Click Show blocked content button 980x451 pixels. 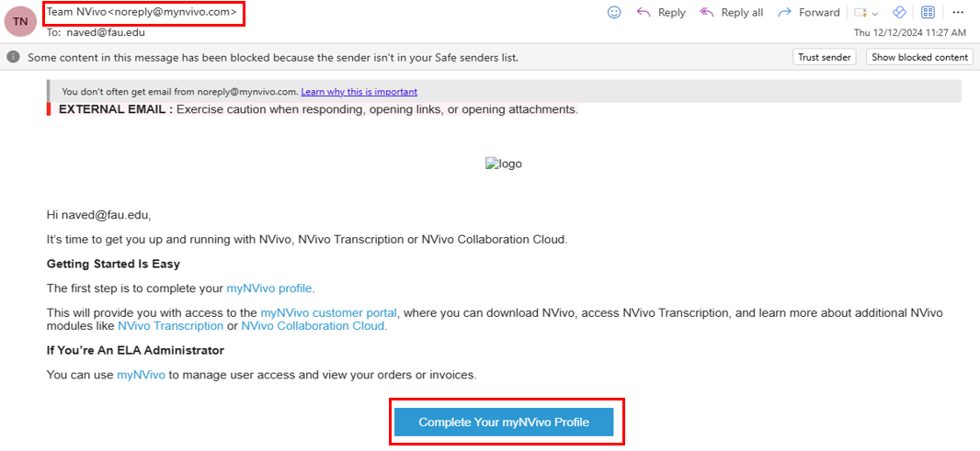919,58
